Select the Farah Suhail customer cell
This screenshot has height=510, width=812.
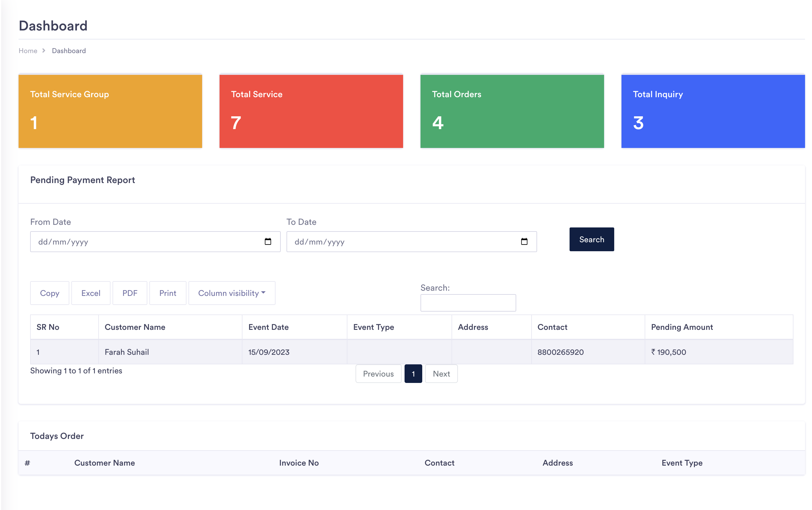170,352
